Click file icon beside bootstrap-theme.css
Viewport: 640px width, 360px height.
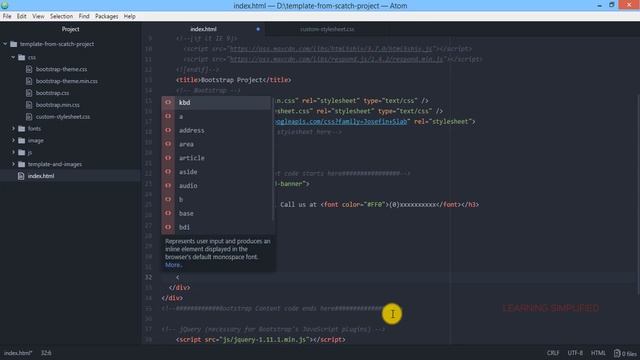[29, 69]
